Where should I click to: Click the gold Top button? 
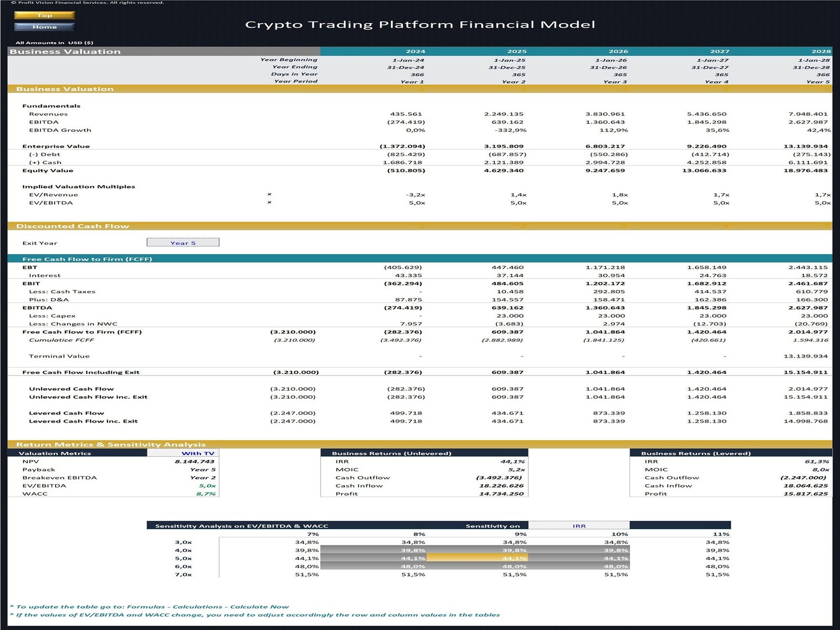click(44, 15)
